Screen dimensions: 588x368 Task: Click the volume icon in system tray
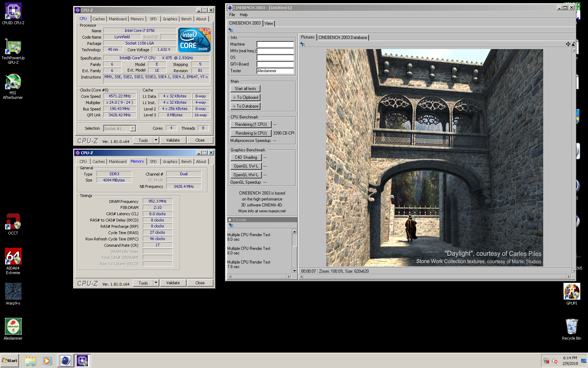point(555,361)
